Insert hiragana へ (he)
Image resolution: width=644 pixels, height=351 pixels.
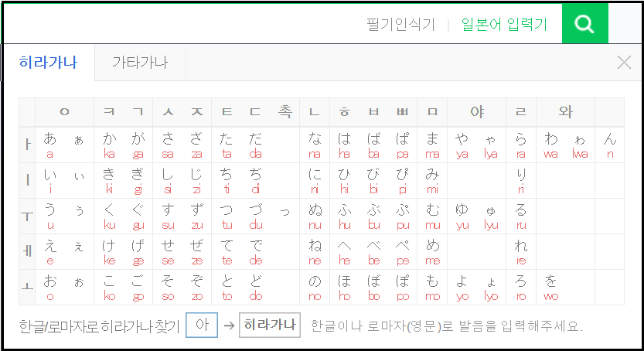point(344,252)
